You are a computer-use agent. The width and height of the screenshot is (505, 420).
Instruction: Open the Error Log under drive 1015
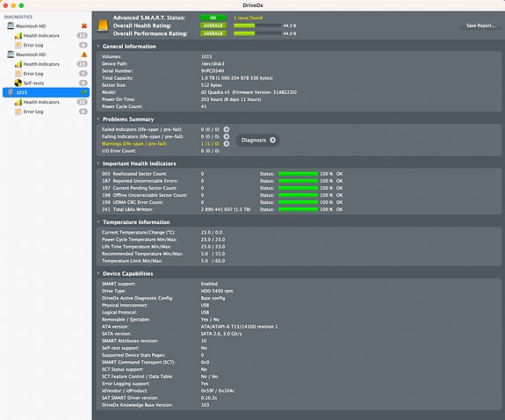tap(33, 112)
